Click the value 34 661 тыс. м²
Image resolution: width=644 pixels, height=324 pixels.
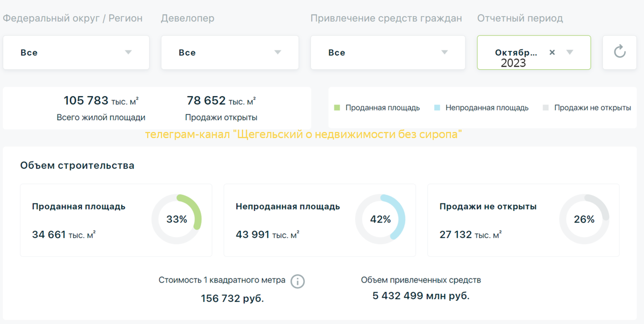[64, 234]
